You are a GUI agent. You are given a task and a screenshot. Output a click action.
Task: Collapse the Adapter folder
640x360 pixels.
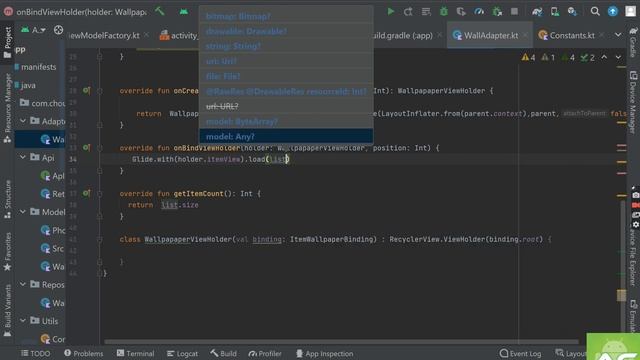pos(23,121)
